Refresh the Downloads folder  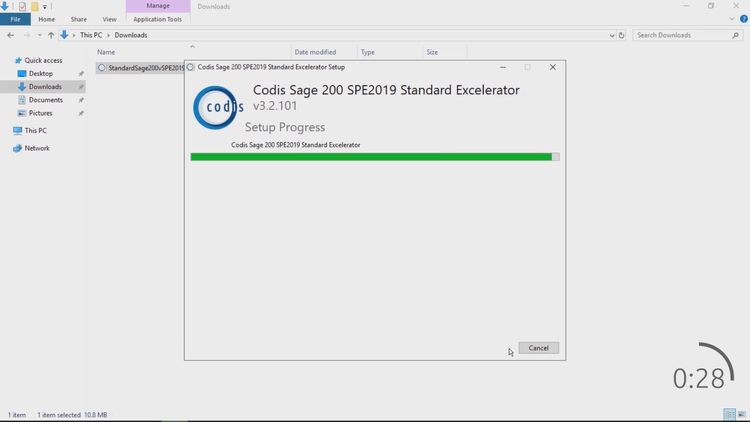click(x=621, y=35)
